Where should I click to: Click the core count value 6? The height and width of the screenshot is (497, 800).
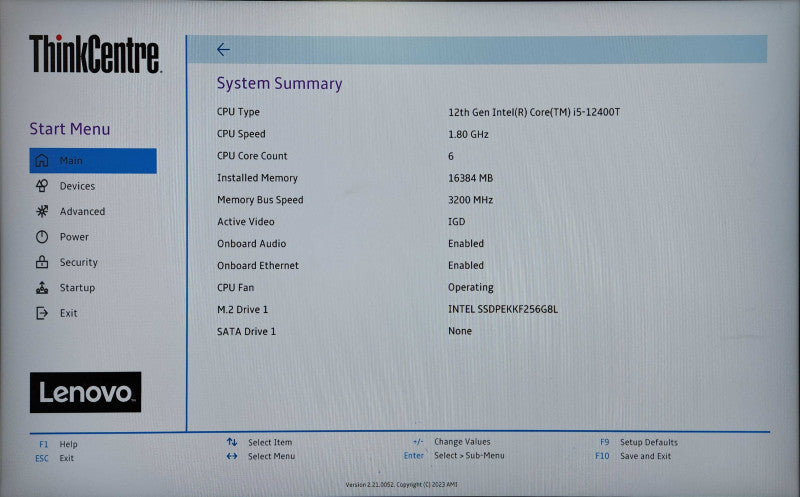tap(451, 156)
